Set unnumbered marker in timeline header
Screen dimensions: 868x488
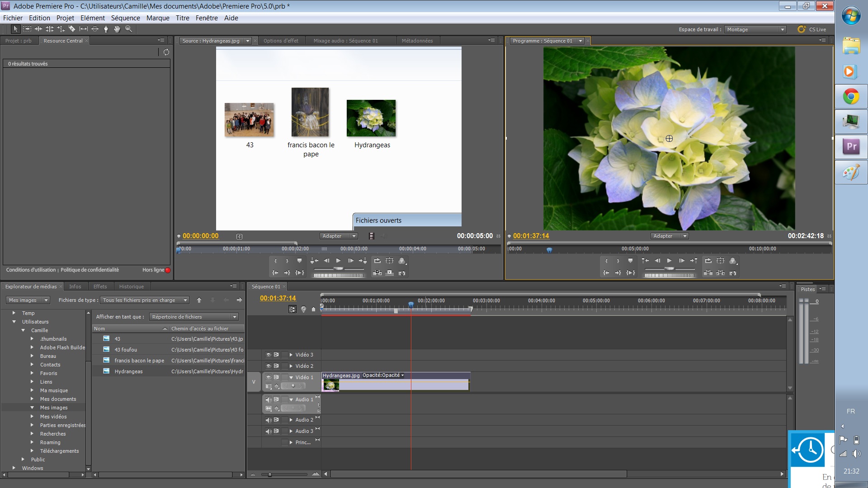[x=313, y=310]
